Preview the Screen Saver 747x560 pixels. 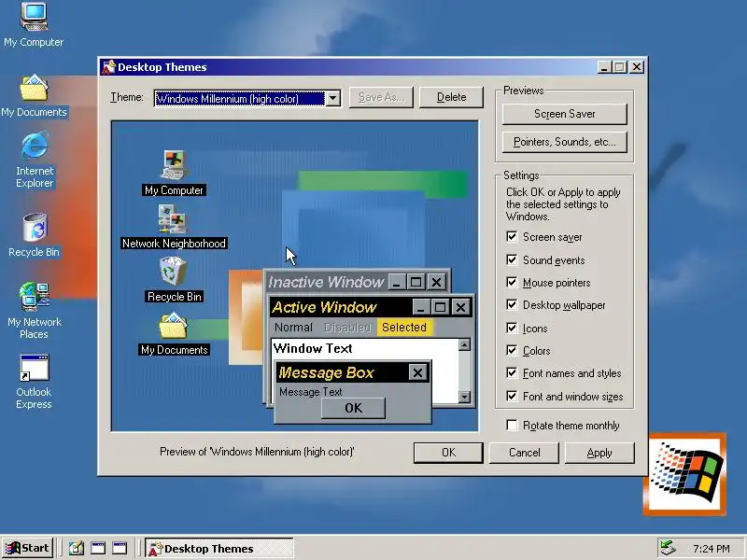(x=565, y=114)
